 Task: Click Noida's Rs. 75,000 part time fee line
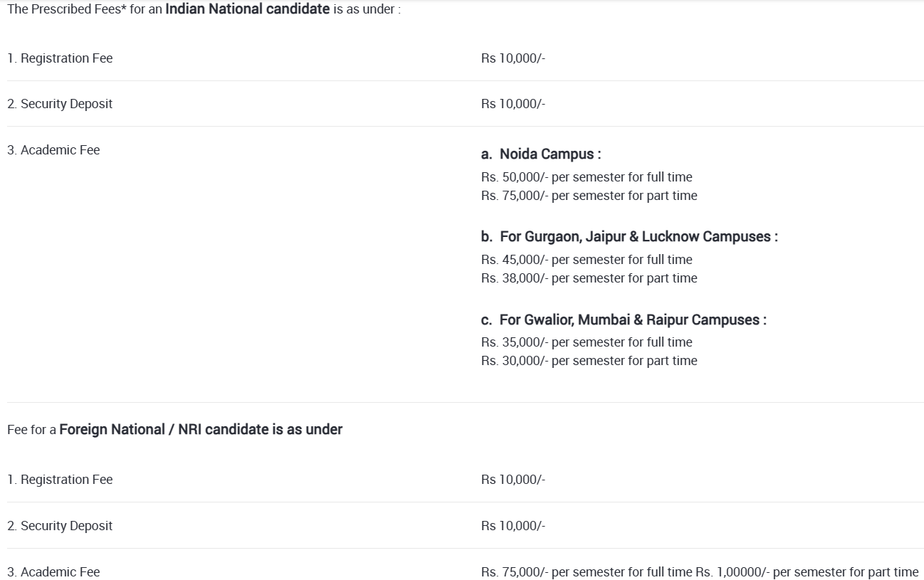click(x=589, y=196)
